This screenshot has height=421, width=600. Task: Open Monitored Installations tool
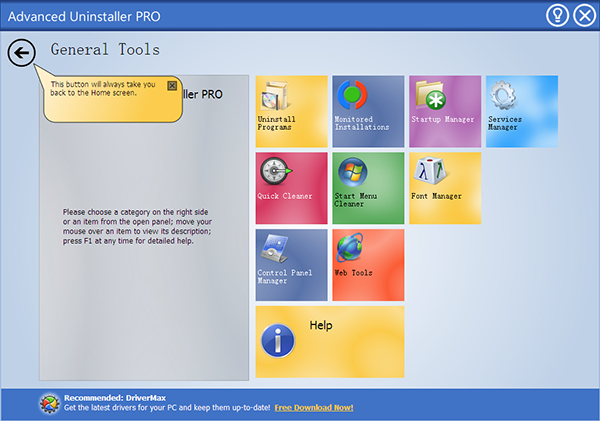coord(368,111)
